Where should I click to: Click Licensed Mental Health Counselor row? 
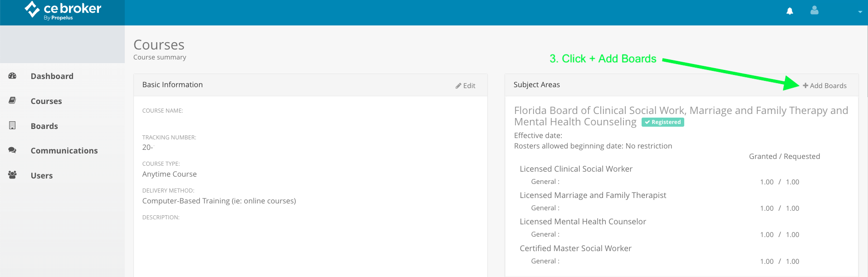583,222
